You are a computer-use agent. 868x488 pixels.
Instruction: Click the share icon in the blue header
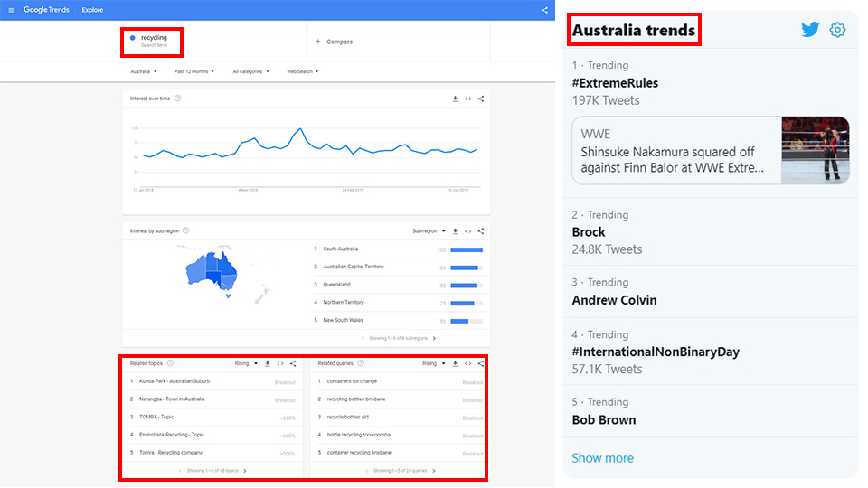coord(544,10)
